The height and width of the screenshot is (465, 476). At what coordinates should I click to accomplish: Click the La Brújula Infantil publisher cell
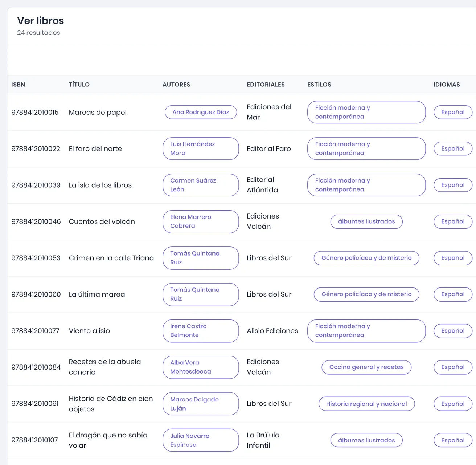(x=263, y=440)
